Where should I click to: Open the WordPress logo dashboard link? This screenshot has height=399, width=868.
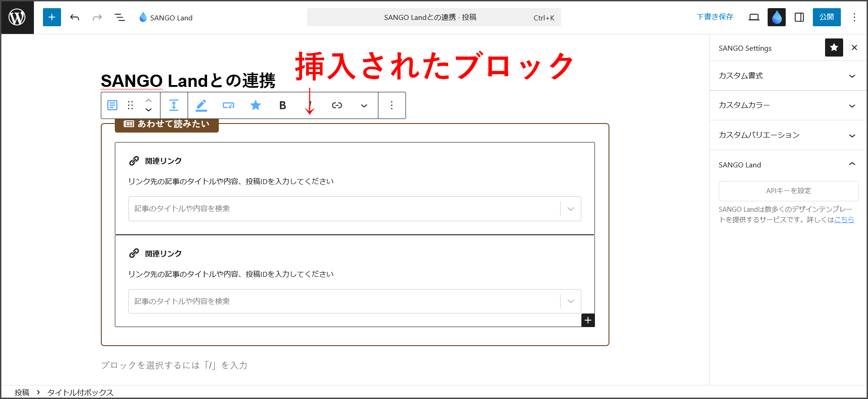coord(17,17)
